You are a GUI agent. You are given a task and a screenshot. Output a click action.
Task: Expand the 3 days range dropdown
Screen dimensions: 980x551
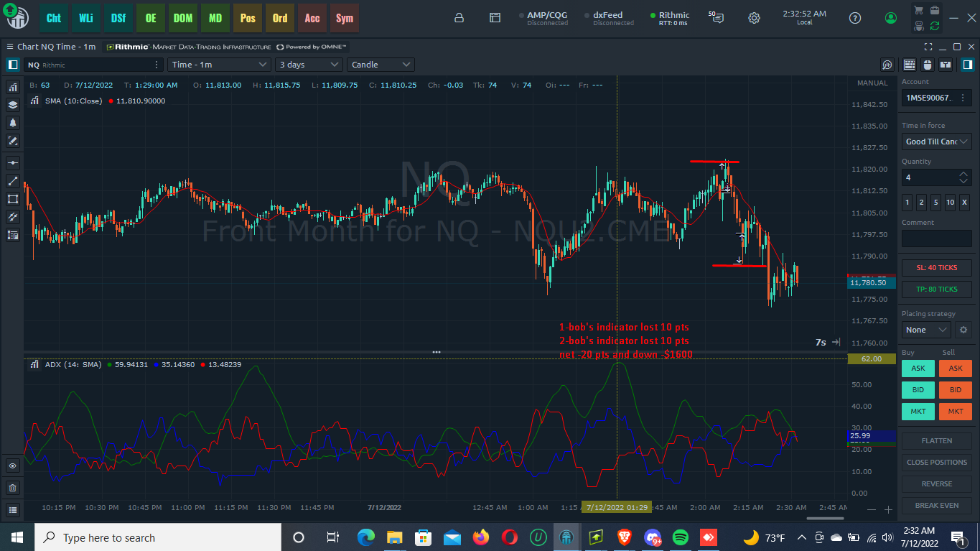click(309, 65)
